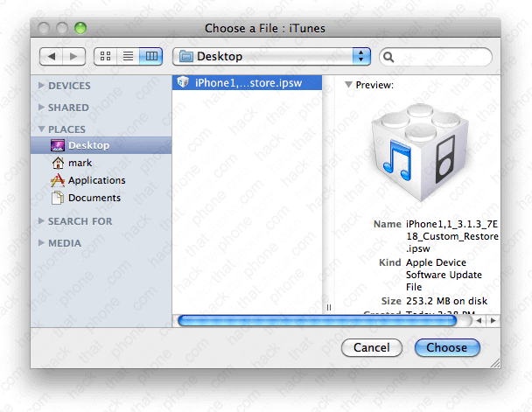Click the horizontal blue scrollbar
The image size is (532, 412).
[317, 321]
